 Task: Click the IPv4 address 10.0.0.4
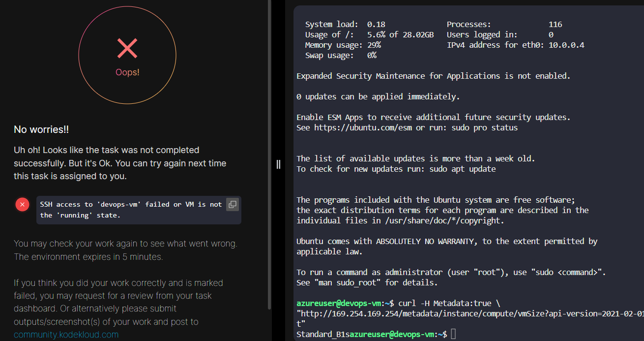[566, 45]
